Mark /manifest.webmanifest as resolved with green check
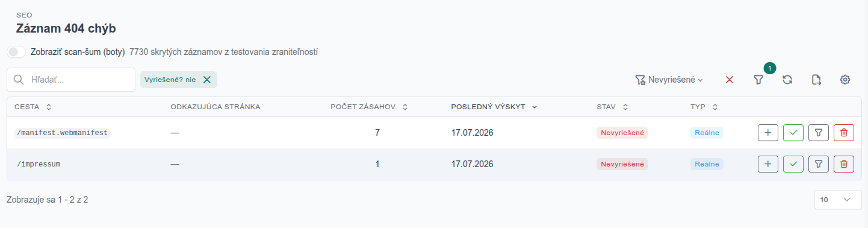The height and width of the screenshot is (228, 868). pos(793,133)
